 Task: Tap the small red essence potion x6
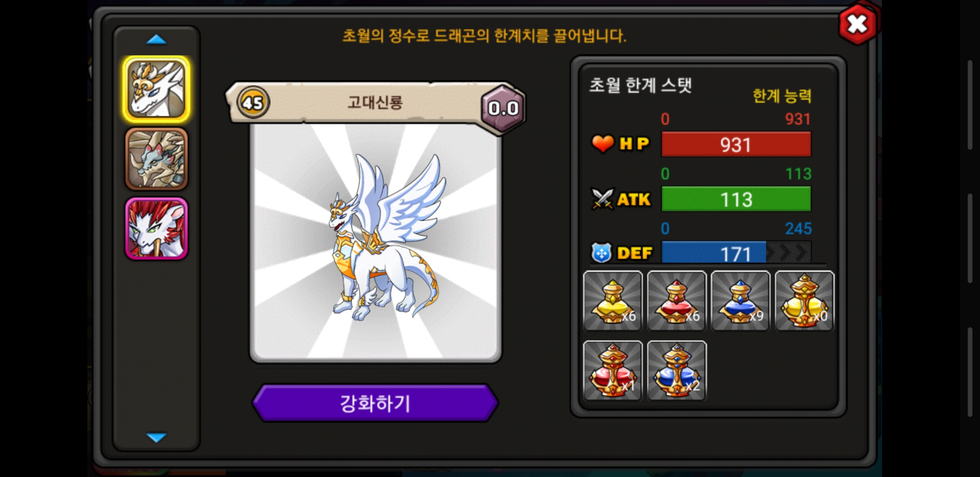[677, 301]
